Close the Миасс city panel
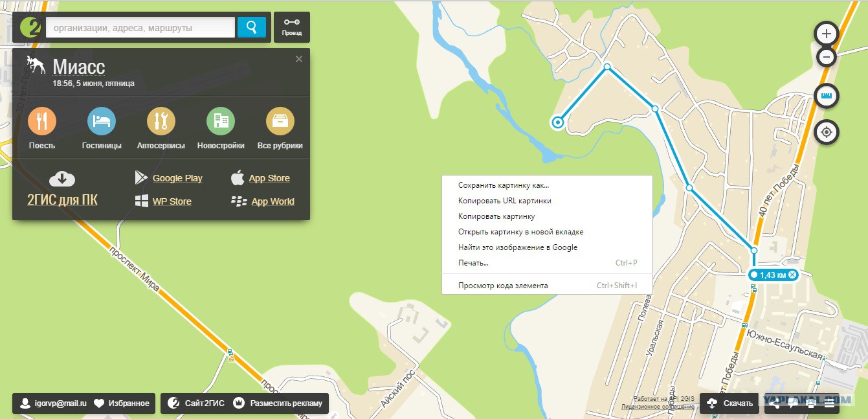Image resolution: width=868 pixels, height=419 pixels. coord(299,59)
